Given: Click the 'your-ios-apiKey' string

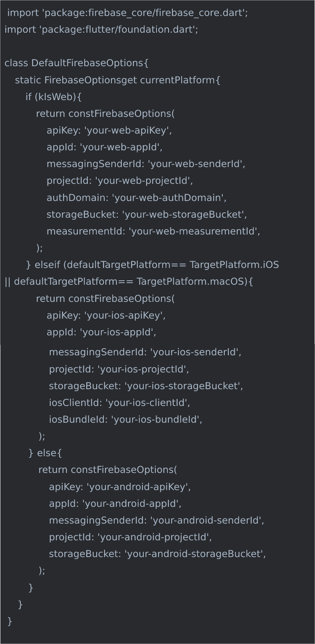Looking at the screenshot, I should pyautogui.click(x=125, y=315).
